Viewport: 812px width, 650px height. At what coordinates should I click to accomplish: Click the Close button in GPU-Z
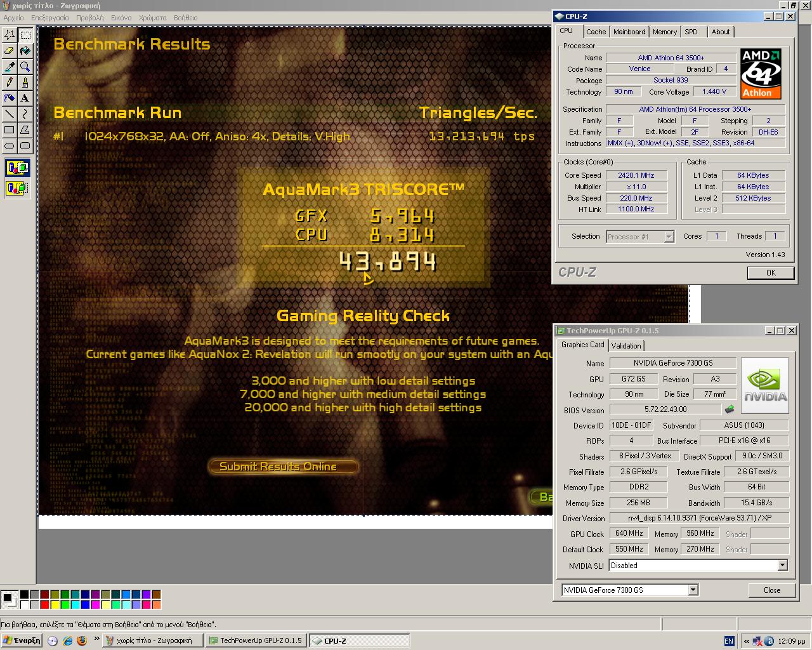(x=771, y=590)
